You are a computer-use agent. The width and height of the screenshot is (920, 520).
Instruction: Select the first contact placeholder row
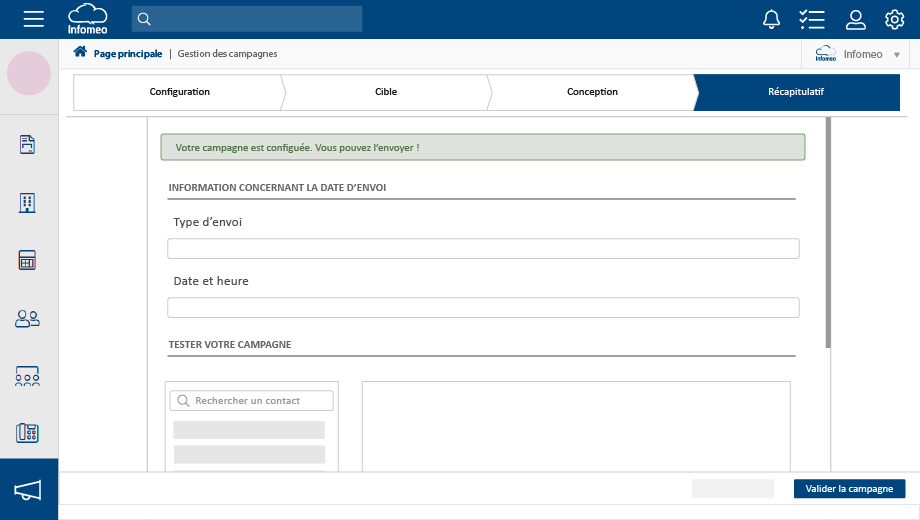coord(249,430)
